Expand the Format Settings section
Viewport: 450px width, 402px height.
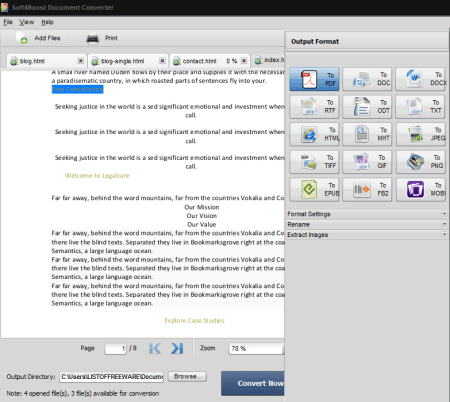367,214
